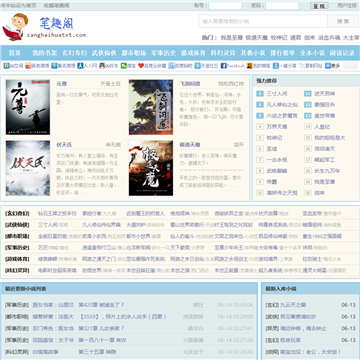
Task: Open 人皇纪 in recommendations list
Action: 322,127
